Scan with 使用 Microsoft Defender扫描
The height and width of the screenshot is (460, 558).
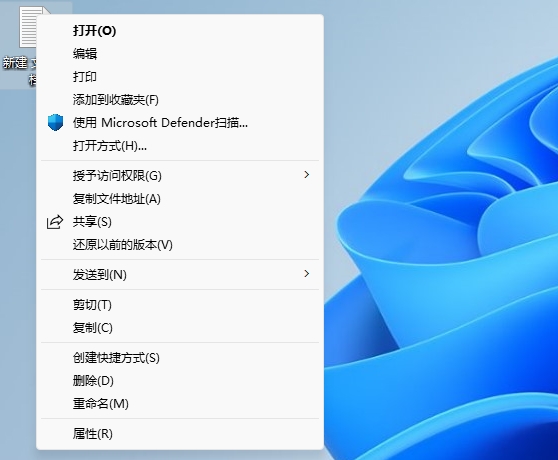point(180,122)
